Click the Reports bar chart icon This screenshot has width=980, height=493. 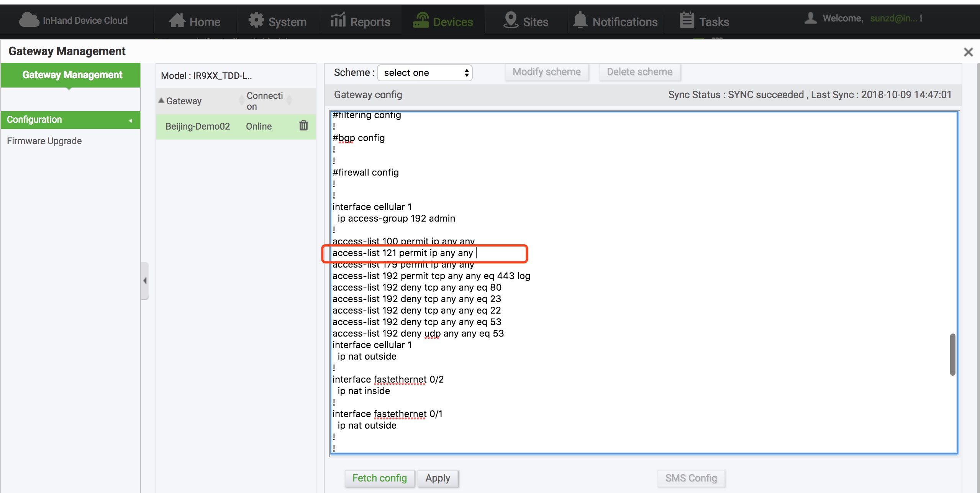(338, 20)
